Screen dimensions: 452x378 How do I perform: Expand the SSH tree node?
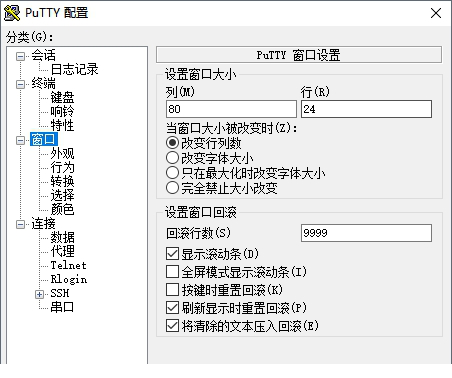(39, 294)
